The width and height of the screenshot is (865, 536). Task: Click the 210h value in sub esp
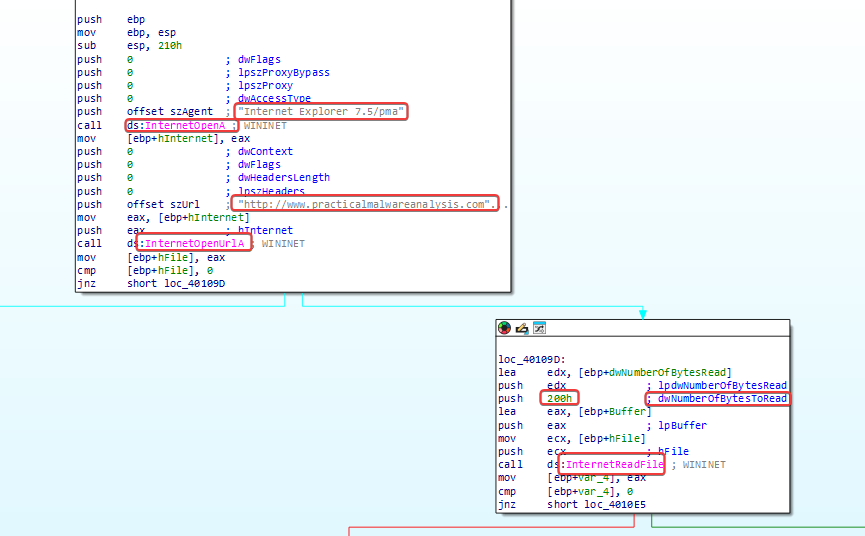click(170, 46)
